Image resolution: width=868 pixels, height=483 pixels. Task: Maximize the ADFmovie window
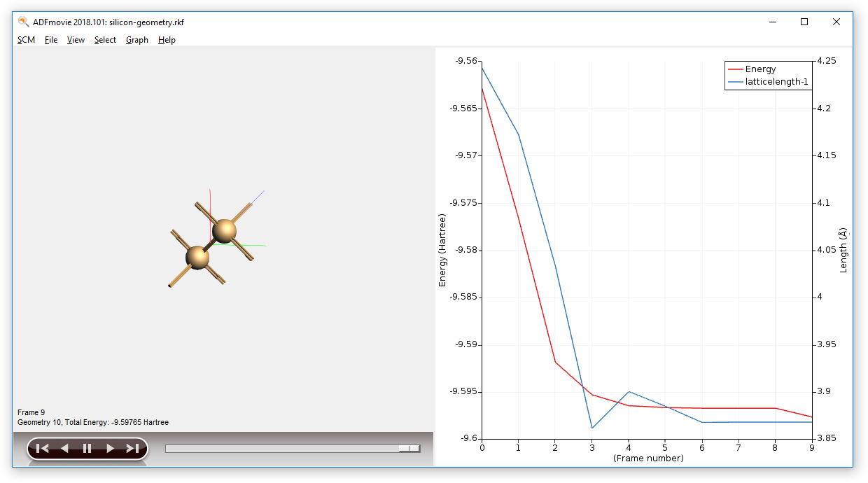[804, 22]
